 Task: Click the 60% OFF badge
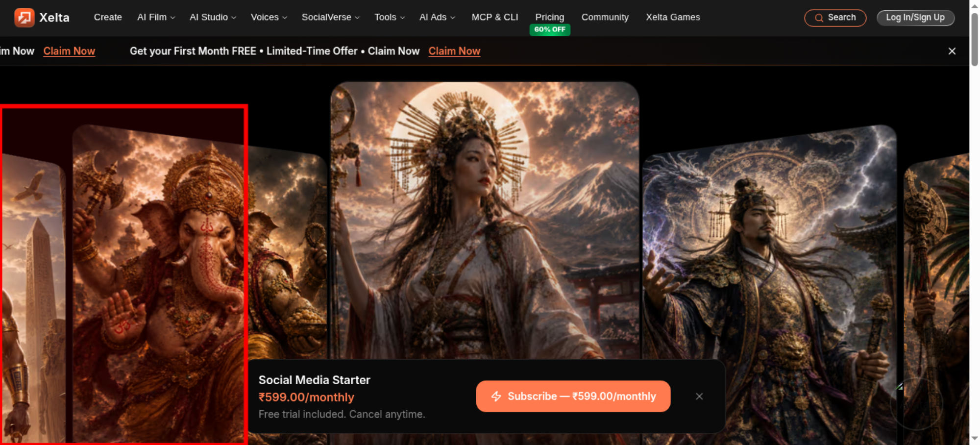point(550,29)
